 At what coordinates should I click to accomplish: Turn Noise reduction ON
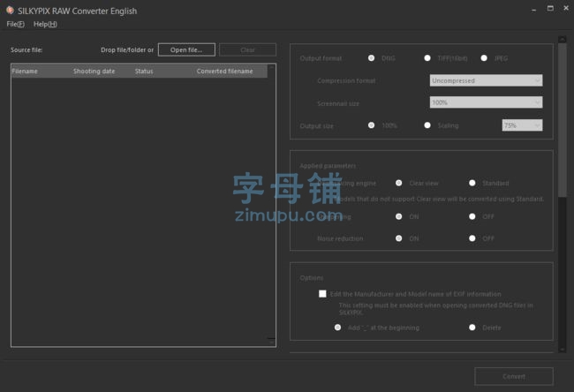(398, 238)
